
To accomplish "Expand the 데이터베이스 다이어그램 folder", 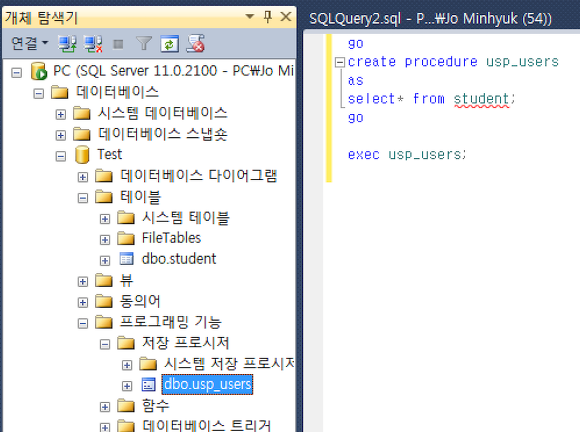I will [83, 177].
